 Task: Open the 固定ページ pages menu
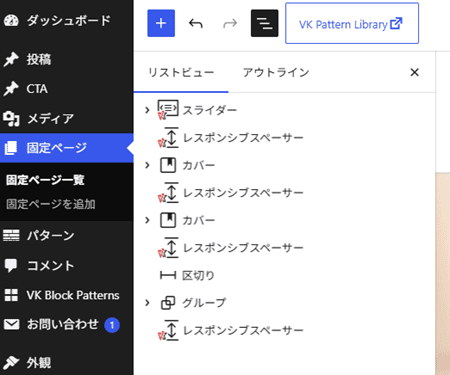point(67,148)
